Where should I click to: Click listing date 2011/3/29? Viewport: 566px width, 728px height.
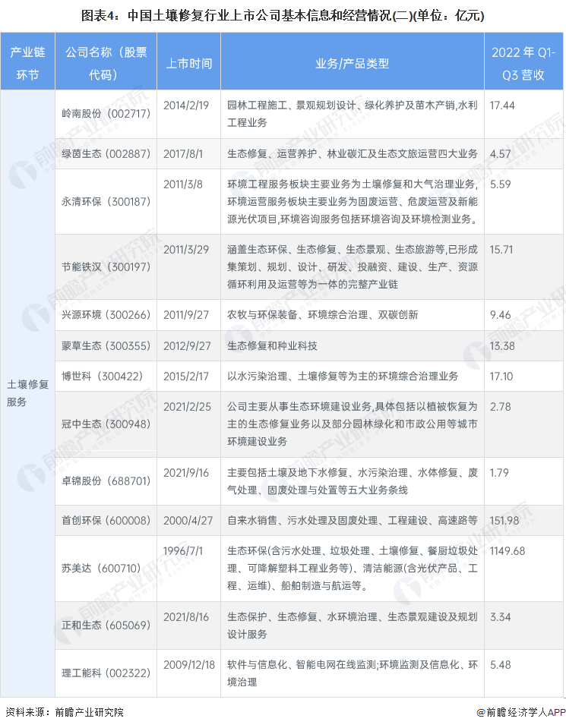tap(186, 250)
